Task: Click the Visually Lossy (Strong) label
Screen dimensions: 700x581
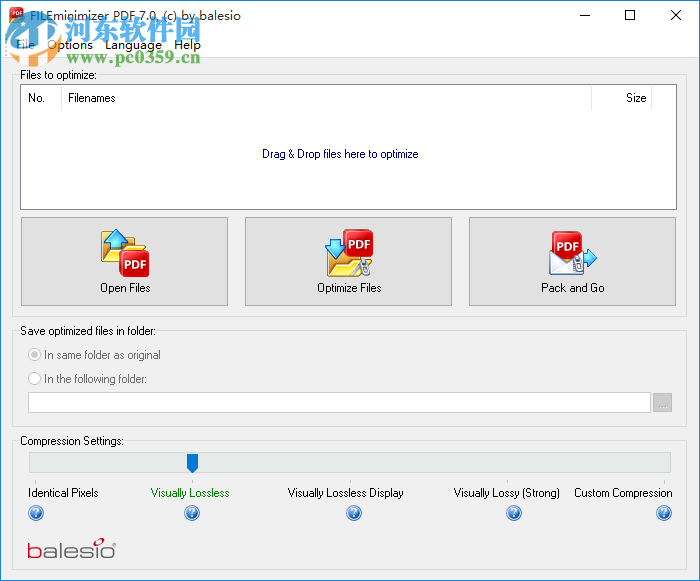Action: tap(507, 493)
